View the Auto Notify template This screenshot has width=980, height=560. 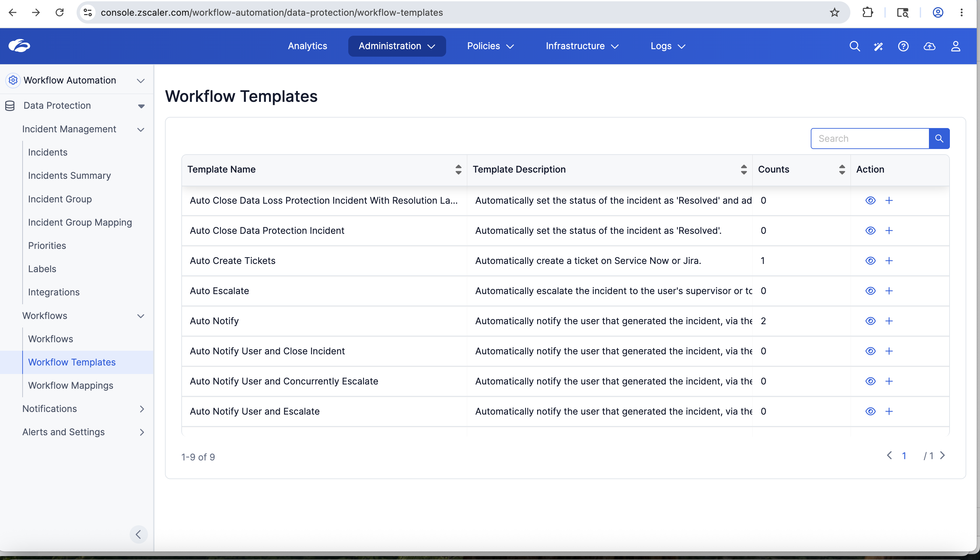tap(870, 321)
